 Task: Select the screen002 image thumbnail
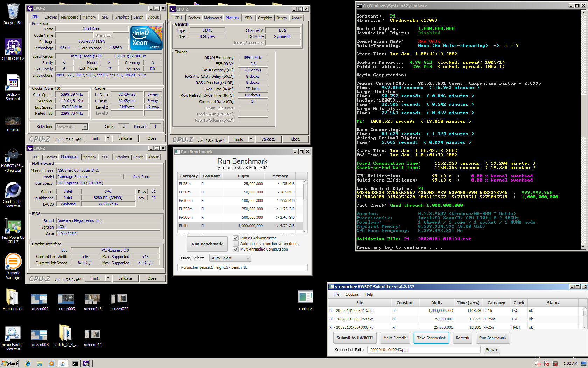coord(40,302)
